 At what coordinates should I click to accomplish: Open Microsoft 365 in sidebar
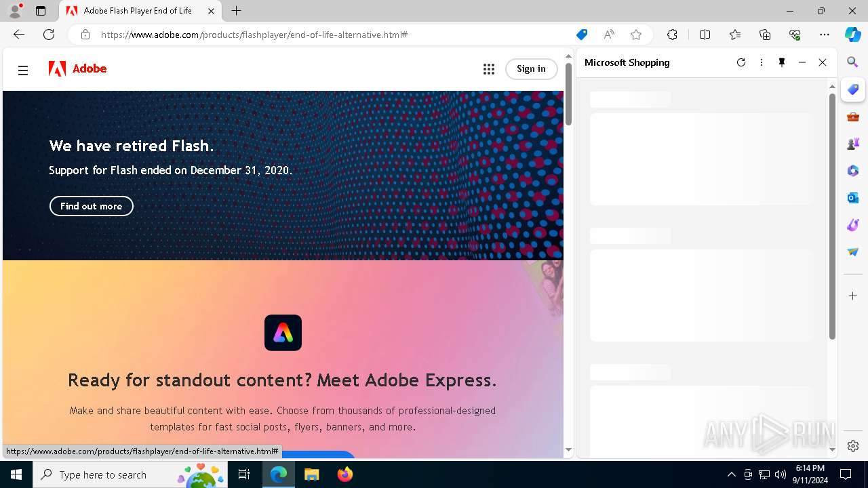pos(853,171)
